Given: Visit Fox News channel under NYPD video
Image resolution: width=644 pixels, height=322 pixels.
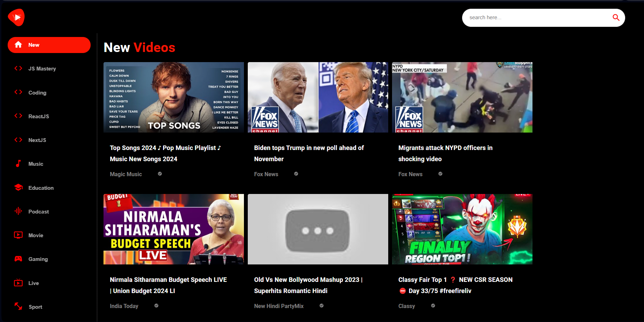Looking at the screenshot, I should [x=411, y=174].
